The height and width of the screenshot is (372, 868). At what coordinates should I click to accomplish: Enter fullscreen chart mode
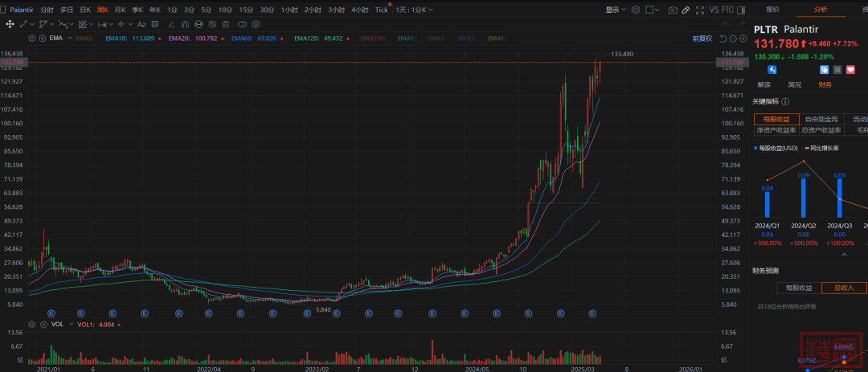click(x=700, y=10)
